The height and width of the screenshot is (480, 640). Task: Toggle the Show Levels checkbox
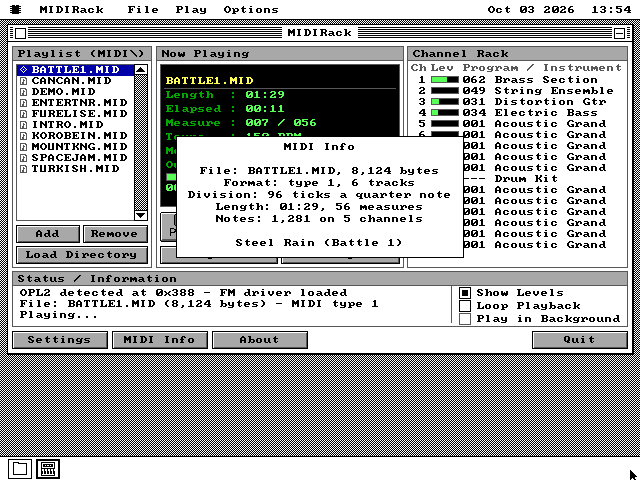(x=464, y=293)
